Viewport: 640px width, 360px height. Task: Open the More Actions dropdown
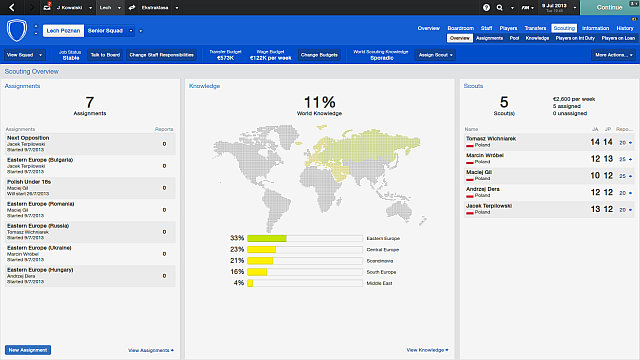(x=613, y=55)
